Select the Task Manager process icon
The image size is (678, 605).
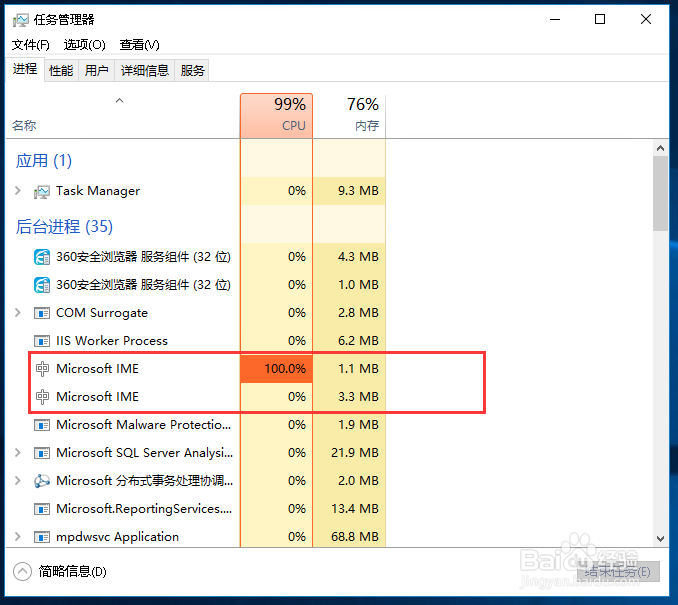(42, 191)
